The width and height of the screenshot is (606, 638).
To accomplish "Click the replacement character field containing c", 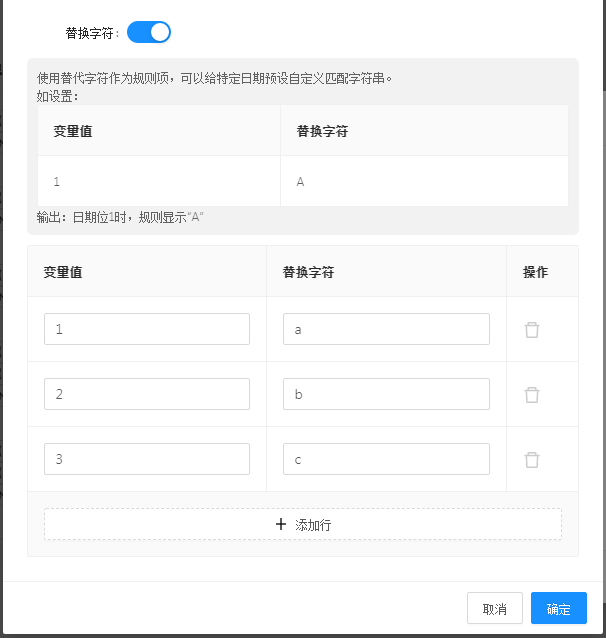I will pyautogui.click(x=386, y=459).
